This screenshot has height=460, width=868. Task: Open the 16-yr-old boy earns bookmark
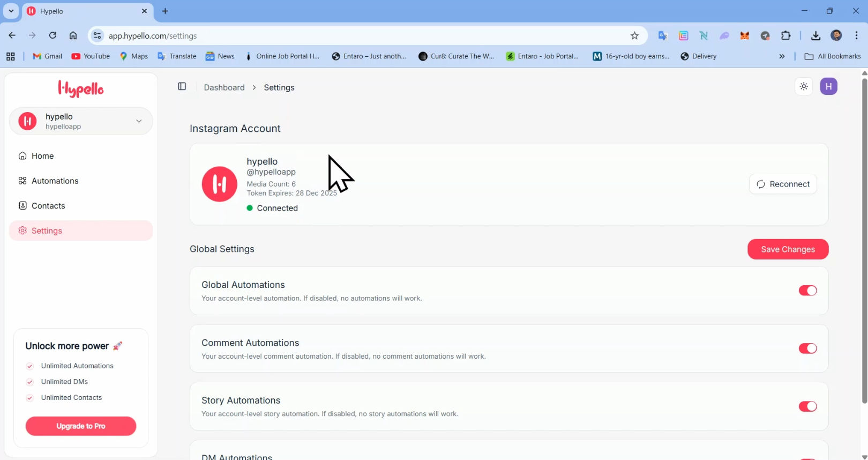pyautogui.click(x=631, y=56)
